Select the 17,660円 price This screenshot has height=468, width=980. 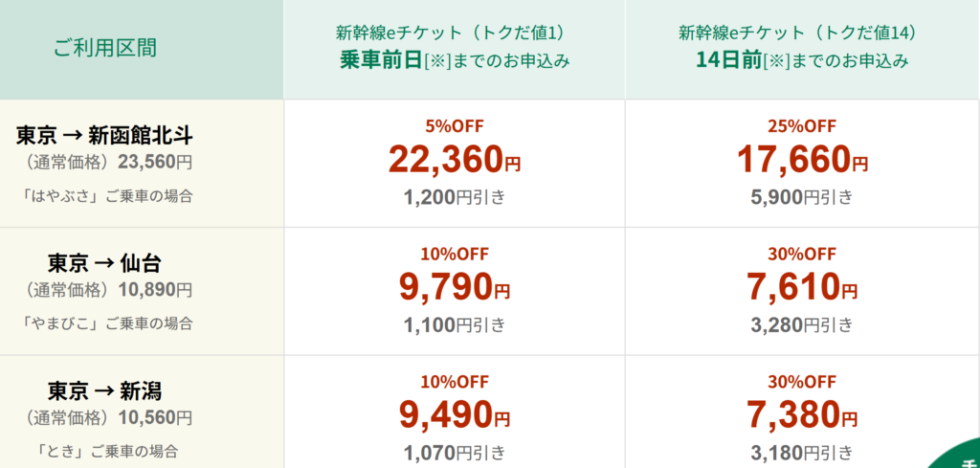coord(802,159)
